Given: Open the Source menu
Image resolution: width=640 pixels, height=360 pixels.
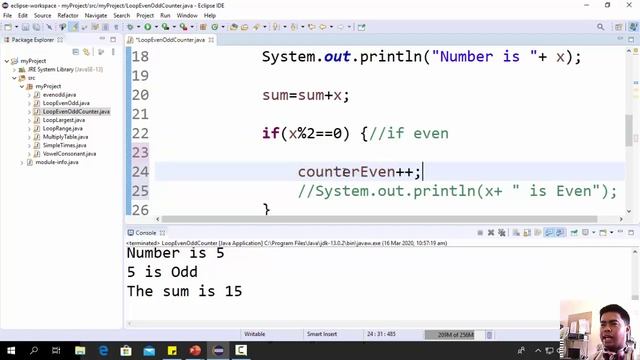Looking at the screenshot, I should tap(42, 16).
